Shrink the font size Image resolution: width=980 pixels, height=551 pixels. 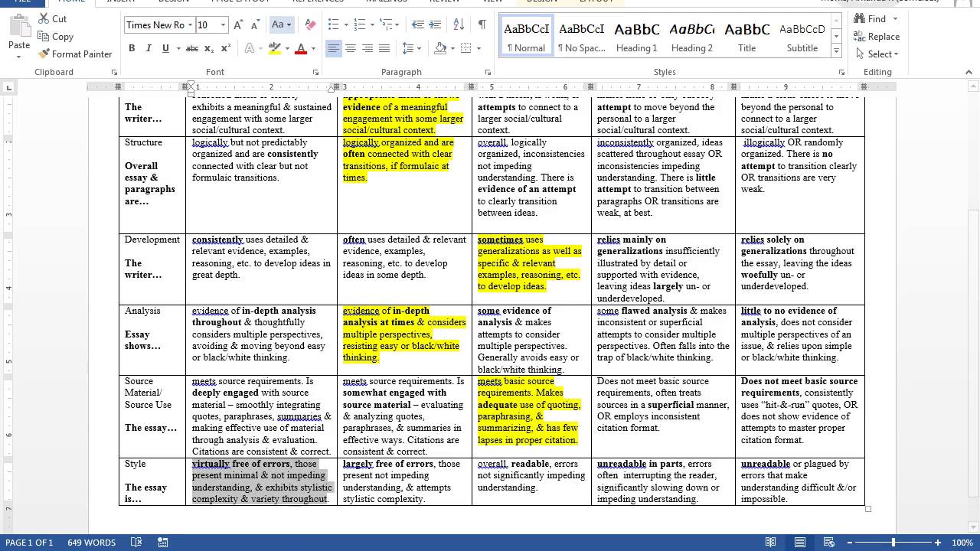pos(255,25)
